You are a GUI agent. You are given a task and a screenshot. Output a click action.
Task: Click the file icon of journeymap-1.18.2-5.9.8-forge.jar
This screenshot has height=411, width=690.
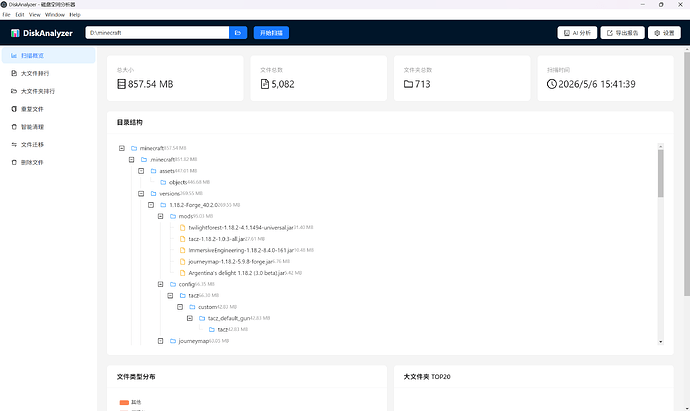183,262
